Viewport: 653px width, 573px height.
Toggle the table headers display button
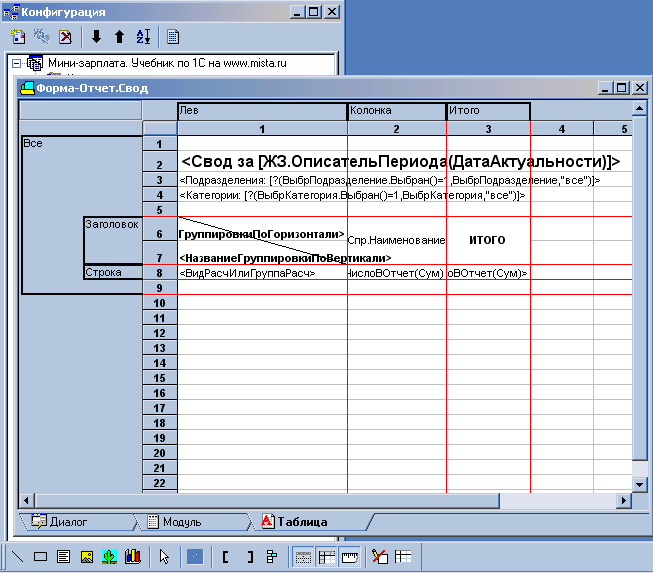[x=327, y=556]
